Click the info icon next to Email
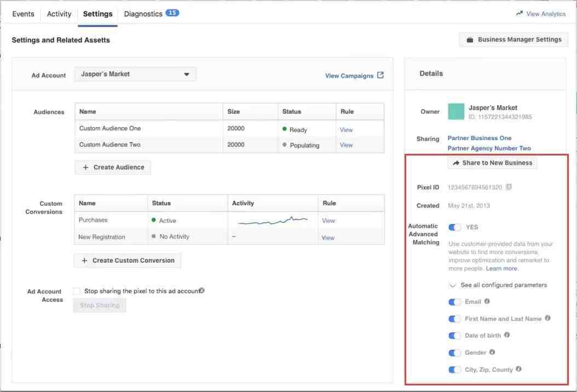 click(487, 302)
